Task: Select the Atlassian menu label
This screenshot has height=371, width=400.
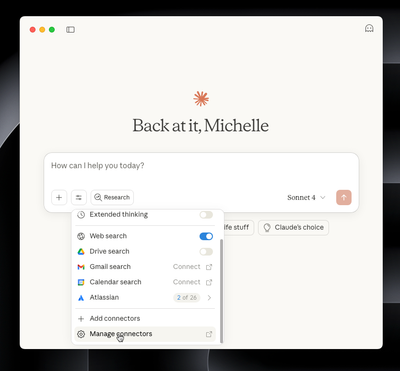Action: 104,297
